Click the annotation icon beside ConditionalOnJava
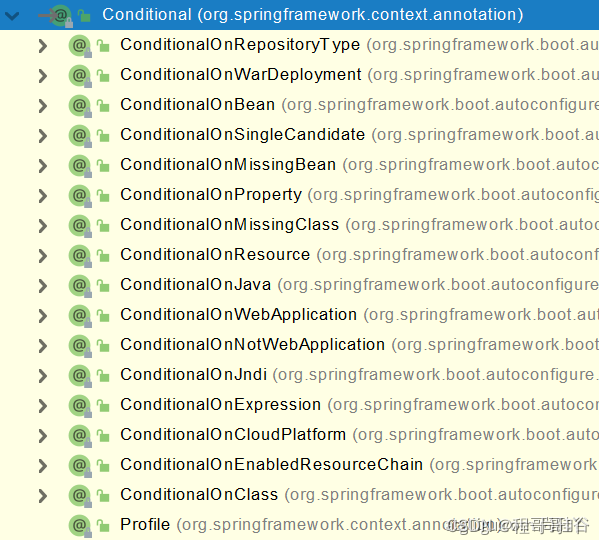The height and width of the screenshot is (544, 599). coord(80,286)
